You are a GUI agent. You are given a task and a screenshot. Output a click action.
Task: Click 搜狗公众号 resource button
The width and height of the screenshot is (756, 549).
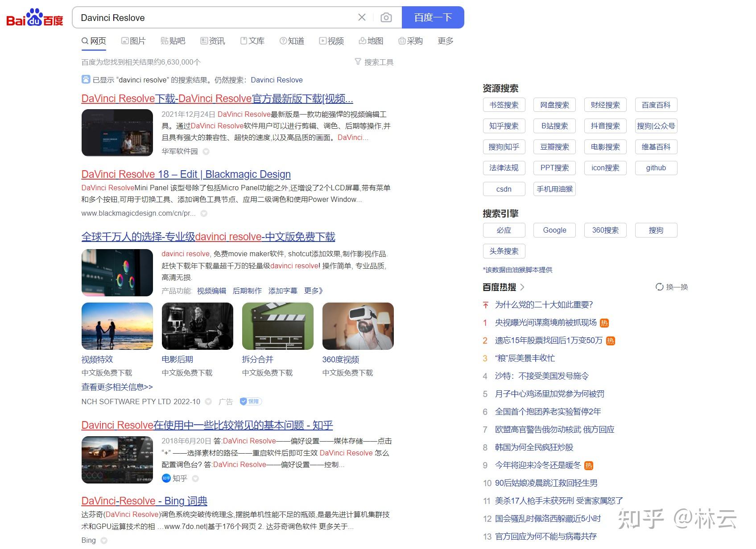[x=656, y=126]
